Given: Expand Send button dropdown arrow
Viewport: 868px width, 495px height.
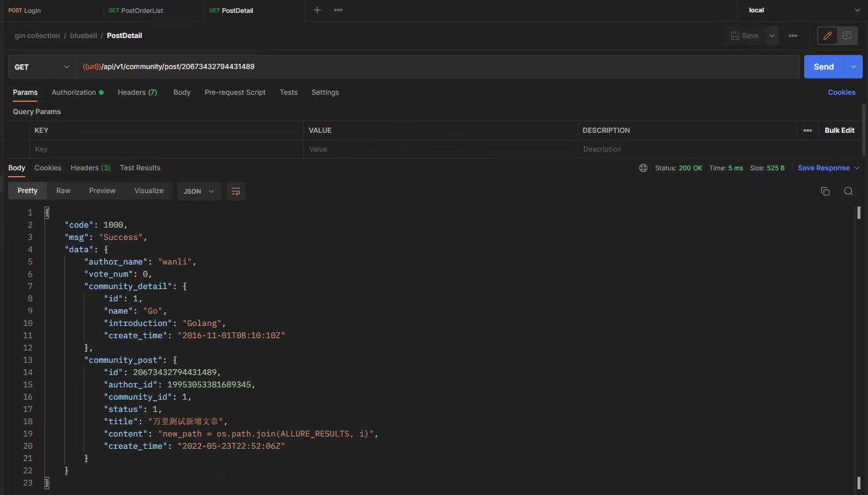Looking at the screenshot, I should pos(853,67).
